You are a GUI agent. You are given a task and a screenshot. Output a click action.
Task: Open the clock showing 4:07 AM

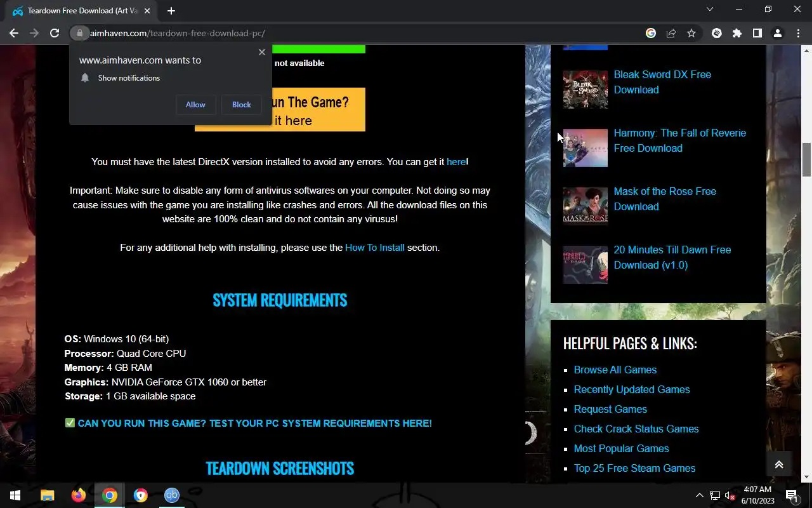tap(757, 495)
